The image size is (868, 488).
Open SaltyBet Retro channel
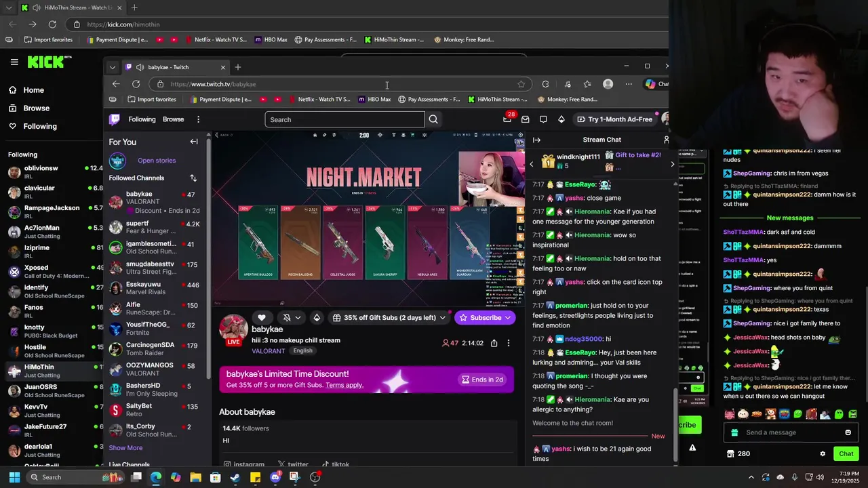(156, 409)
